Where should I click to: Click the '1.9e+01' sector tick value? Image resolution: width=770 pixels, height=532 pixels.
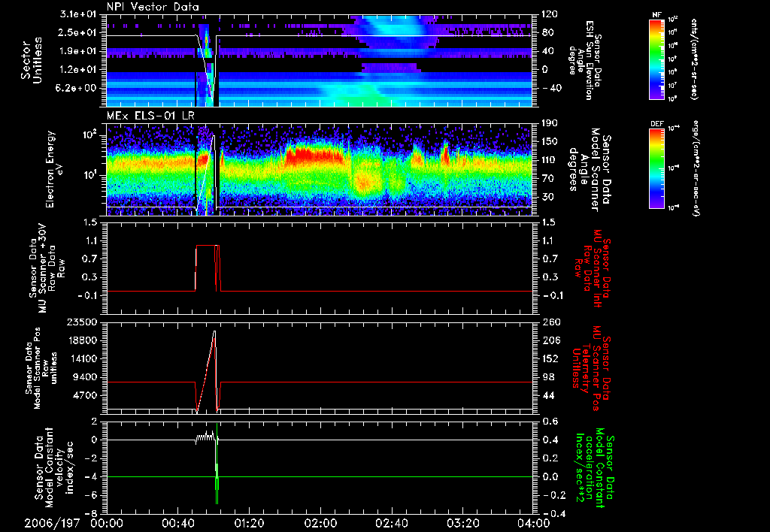78,51
